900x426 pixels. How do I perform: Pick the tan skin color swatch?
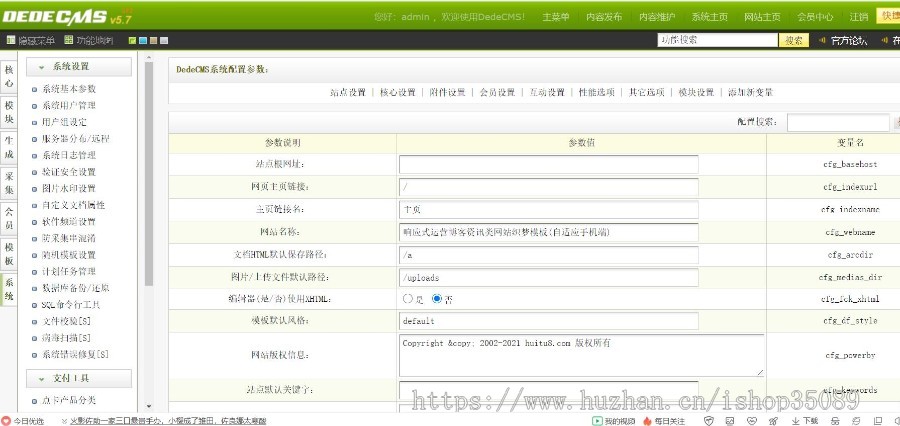[x=153, y=41]
